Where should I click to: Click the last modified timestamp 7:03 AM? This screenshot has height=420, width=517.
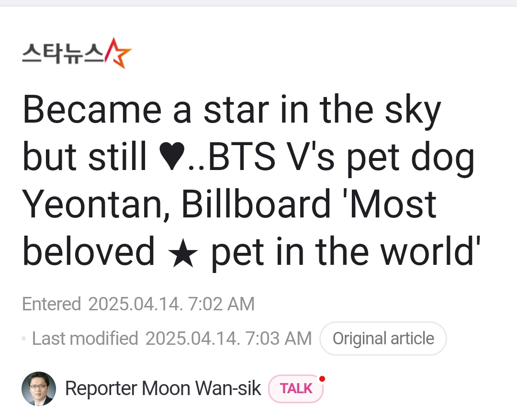tap(279, 339)
